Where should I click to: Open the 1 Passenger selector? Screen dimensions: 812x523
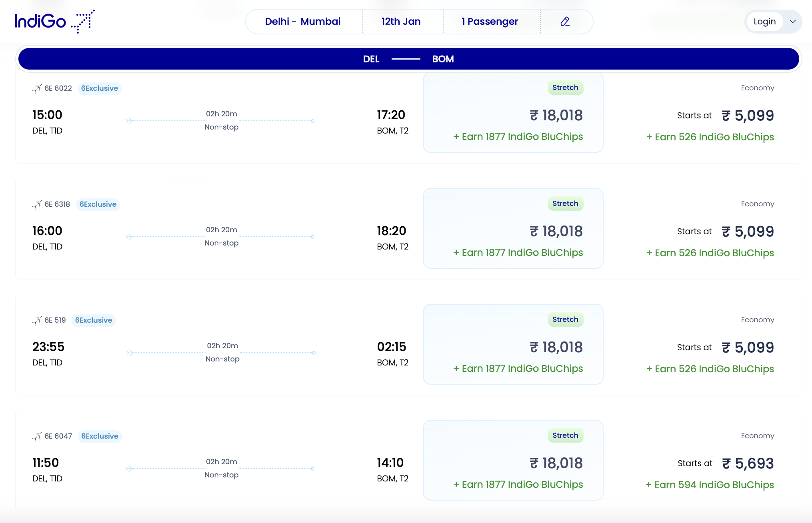(x=490, y=21)
